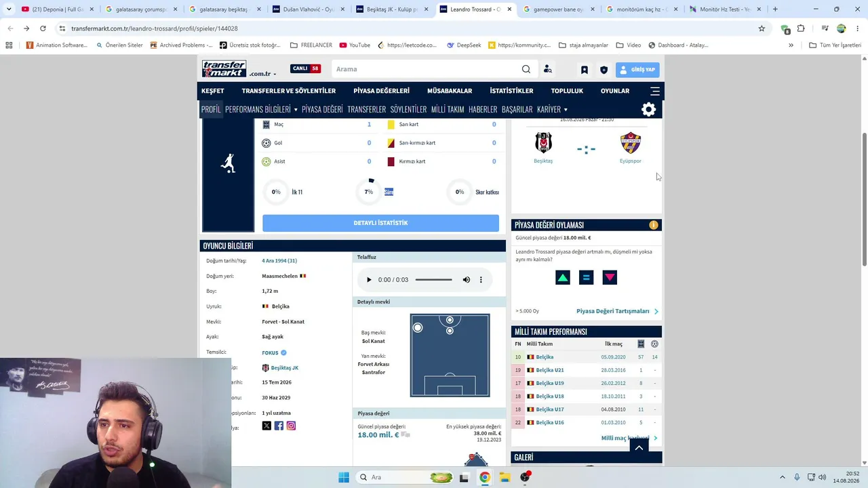Switch to the Milli Takım sub-tab
Image resolution: width=868 pixels, height=488 pixels.
pos(448,109)
